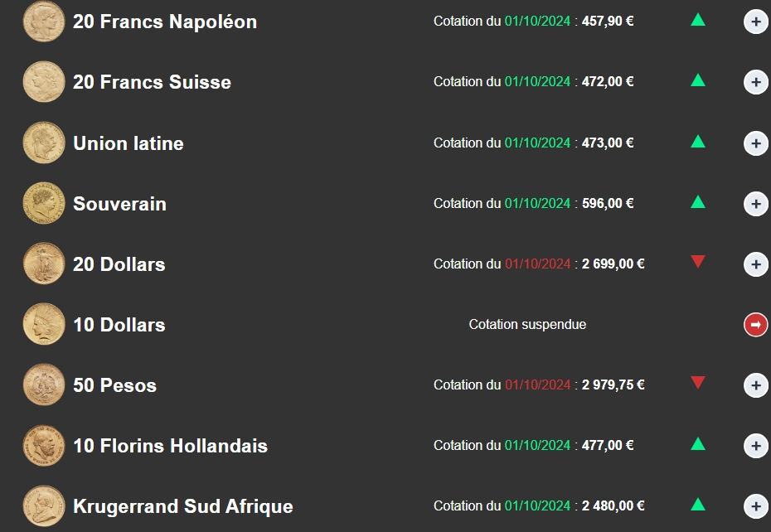Image resolution: width=771 pixels, height=532 pixels.
Task: Click the green up arrow for Souverain
Action: pyautogui.click(x=698, y=201)
